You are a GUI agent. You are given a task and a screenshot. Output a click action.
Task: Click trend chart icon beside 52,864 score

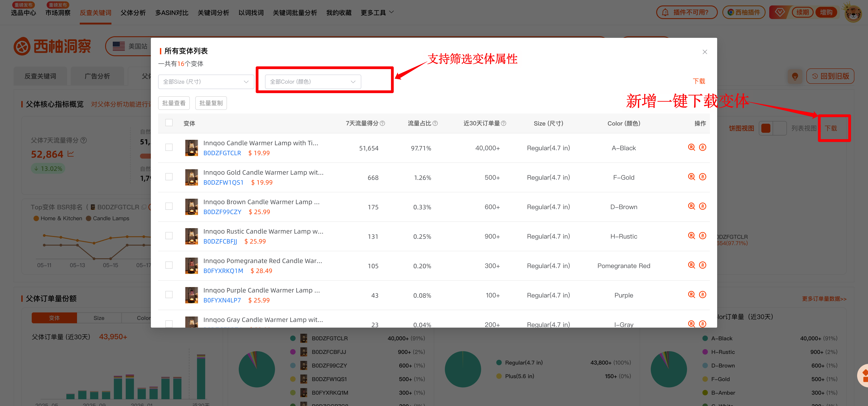pos(71,154)
